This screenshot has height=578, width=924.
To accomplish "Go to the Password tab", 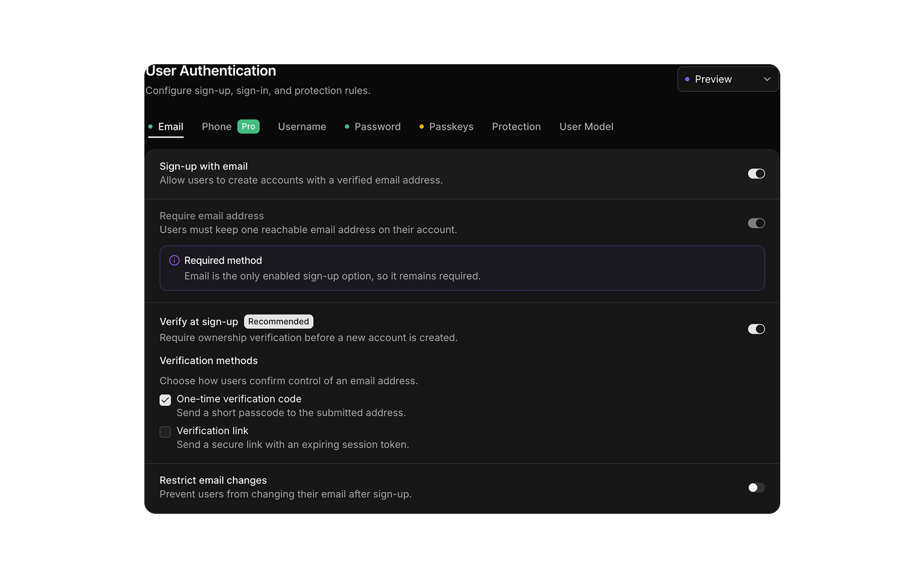I will coord(373,127).
